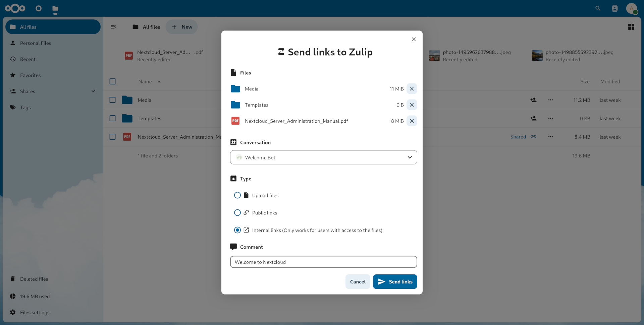The image size is (644, 325).
Task: Open recently edited Nextcloud_Server_Ad pdf
Action: tap(164, 56)
